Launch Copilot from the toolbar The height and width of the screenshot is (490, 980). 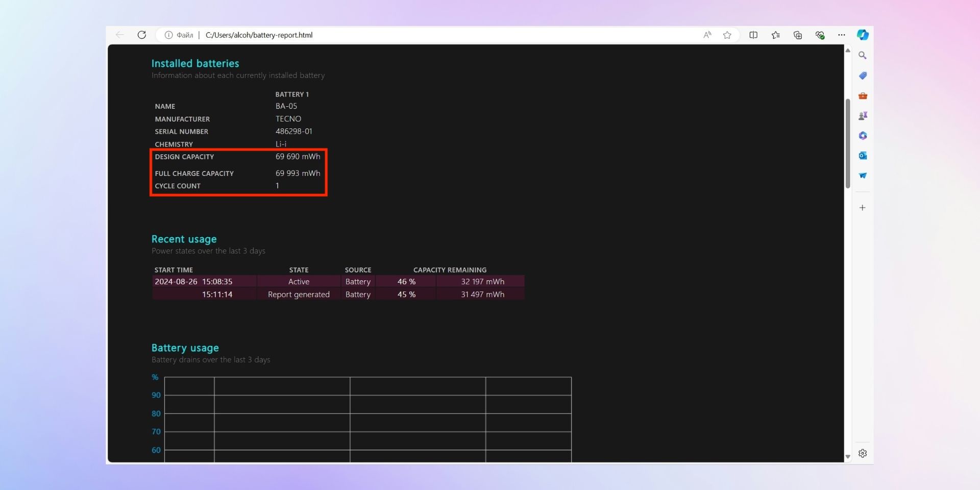click(x=863, y=35)
